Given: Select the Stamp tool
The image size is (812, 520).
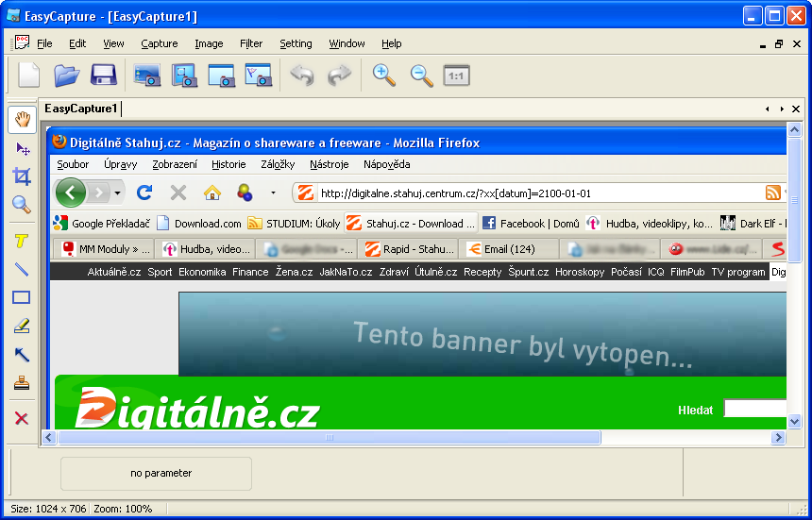Looking at the screenshot, I should (x=22, y=383).
